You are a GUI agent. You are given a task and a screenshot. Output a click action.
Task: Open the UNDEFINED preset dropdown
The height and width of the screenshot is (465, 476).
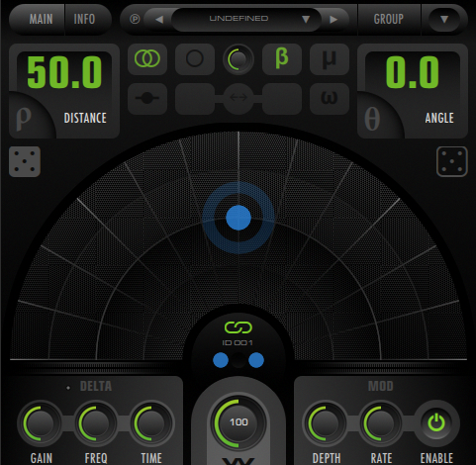point(245,19)
